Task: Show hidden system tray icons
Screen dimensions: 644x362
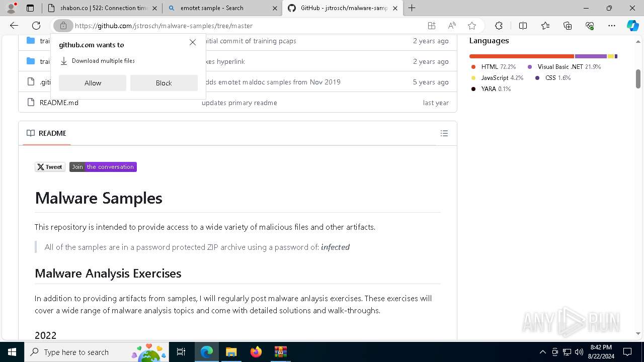Action: pyautogui.click(x=542, y=352)
